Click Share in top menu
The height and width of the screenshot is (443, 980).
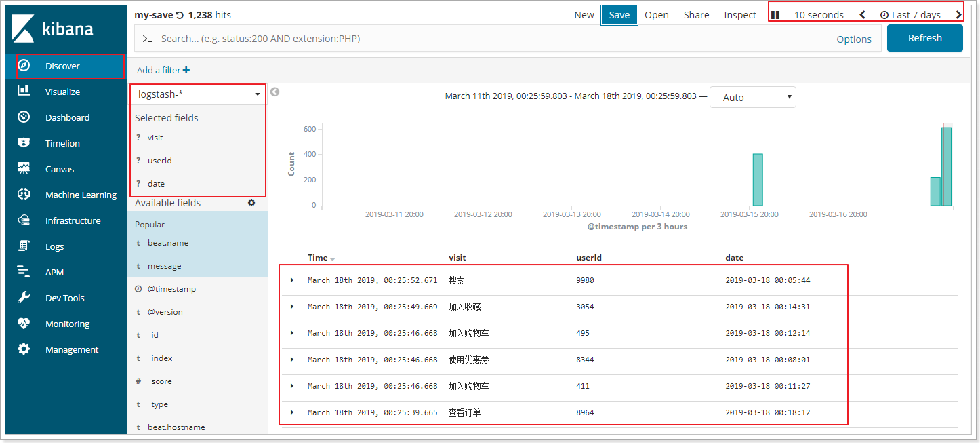coord(697,15)
